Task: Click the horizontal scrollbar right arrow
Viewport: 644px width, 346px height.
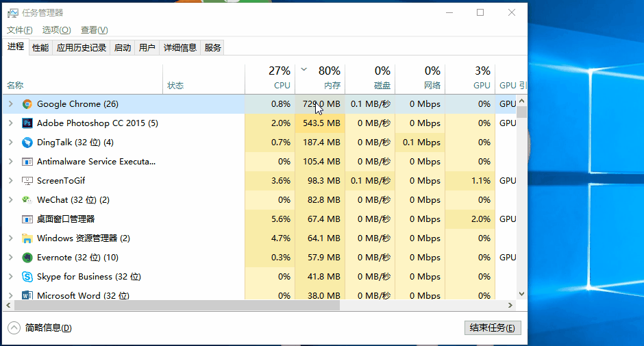Action: [x=510, y=306]
